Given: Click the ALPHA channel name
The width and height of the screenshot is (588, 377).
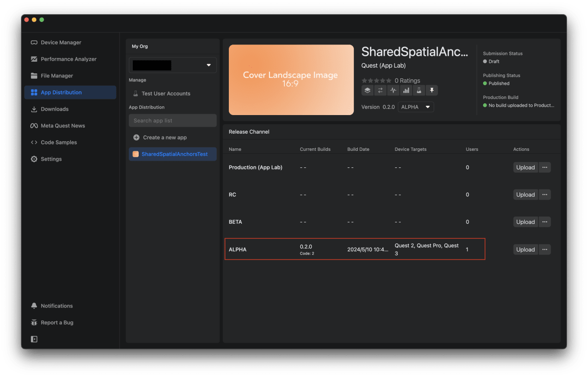Looking at the screenshot, I should point(238,250).
